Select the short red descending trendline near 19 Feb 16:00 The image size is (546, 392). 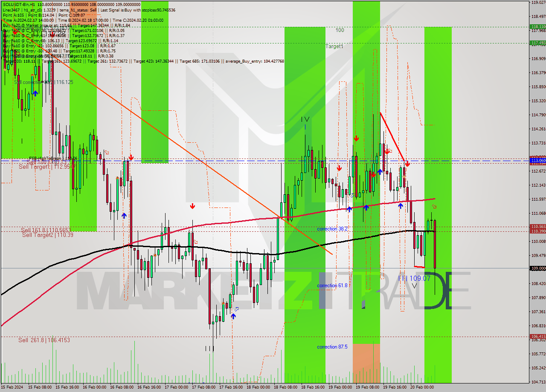coord(392,137)
